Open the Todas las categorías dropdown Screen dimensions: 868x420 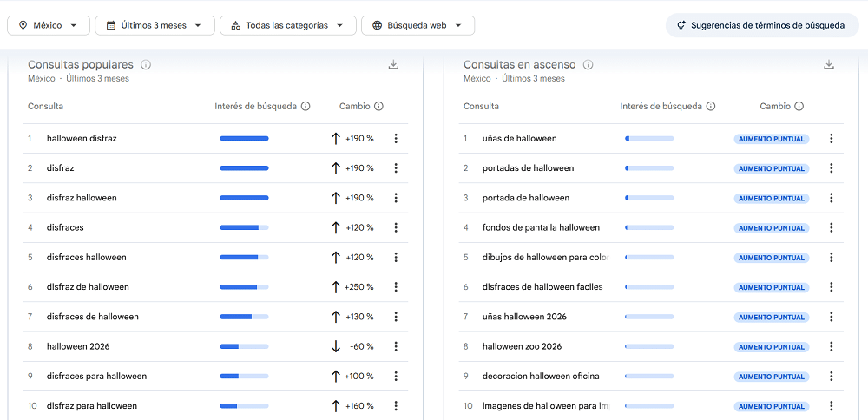tap(288, 25)
